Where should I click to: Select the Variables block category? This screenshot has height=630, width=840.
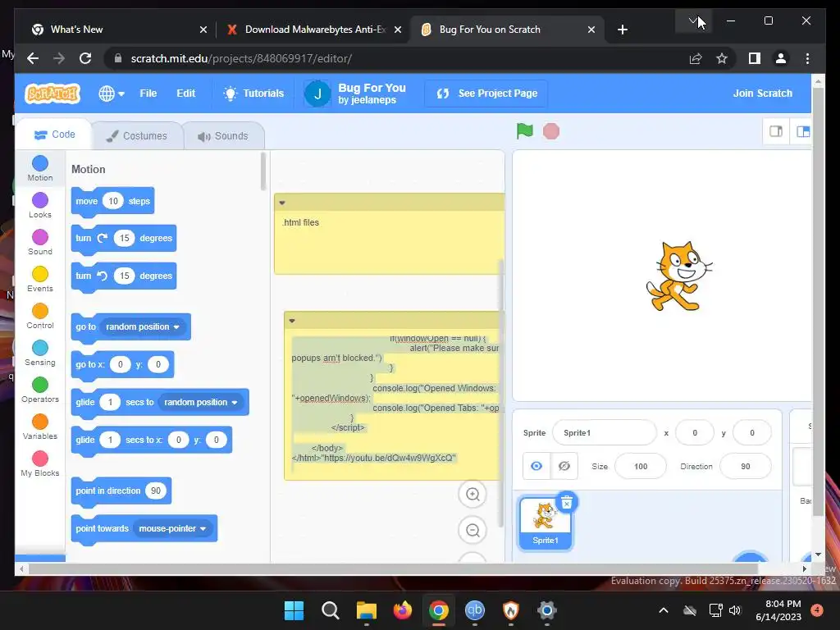point(40,427)
